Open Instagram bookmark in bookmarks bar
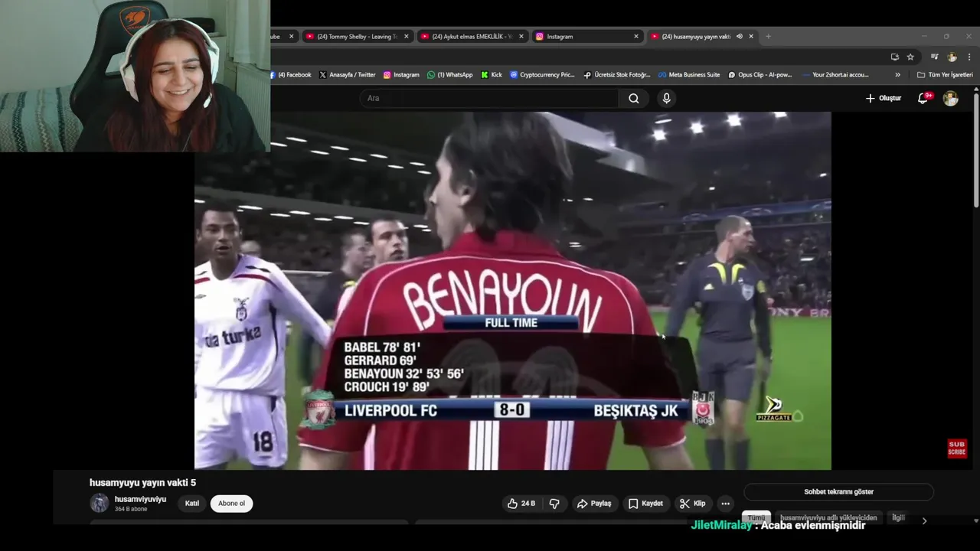The height and width of the screenshot is (551, 980). coord(401,75)
